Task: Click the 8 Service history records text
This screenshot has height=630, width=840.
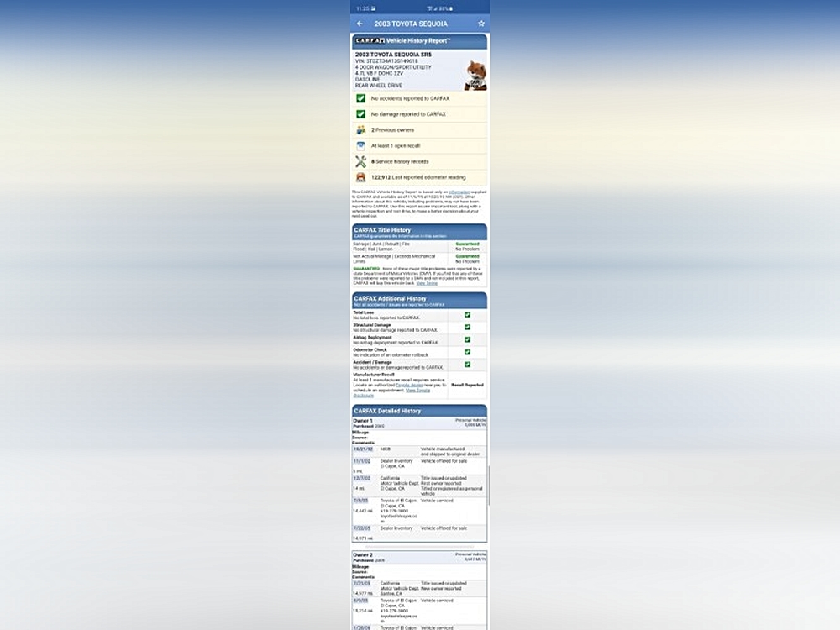Action: [x=399, y=161]
